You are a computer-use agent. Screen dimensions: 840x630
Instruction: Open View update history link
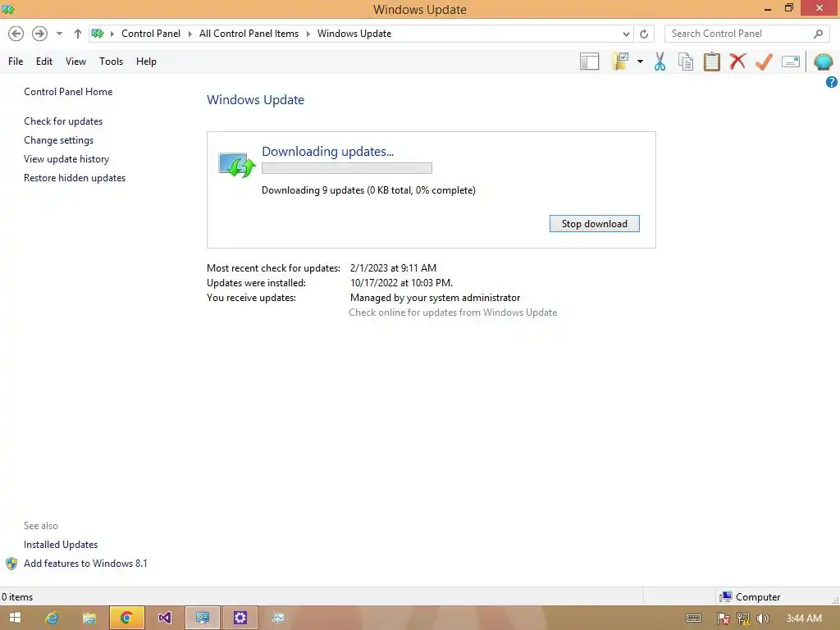pyautogui.click(x=66, y=159)
